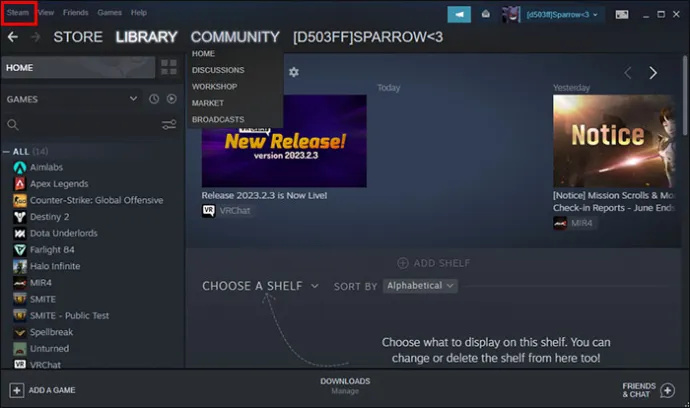Viewport: 690px width, 408px height.
Task: Expand the d503ff Sparrow account dropdown
Action: click(x=562, y=15)
